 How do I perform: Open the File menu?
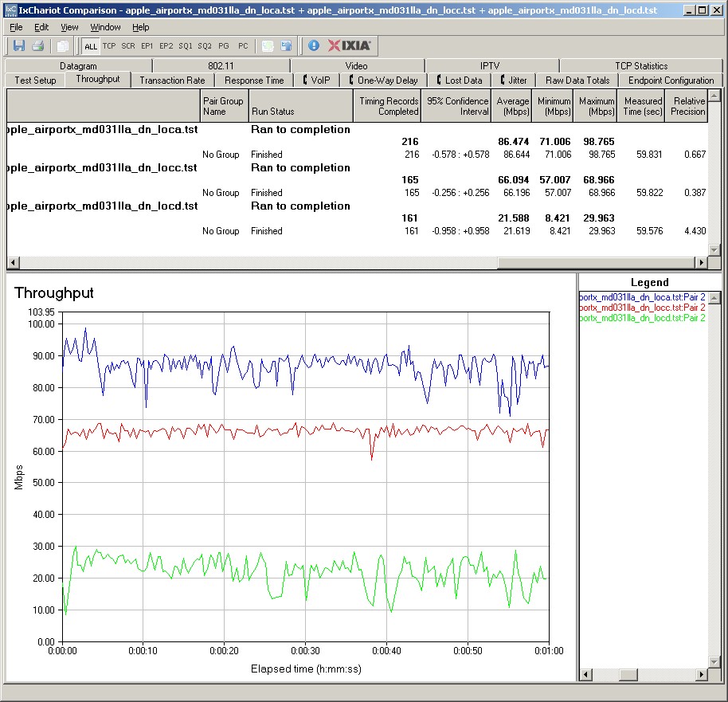16,27
